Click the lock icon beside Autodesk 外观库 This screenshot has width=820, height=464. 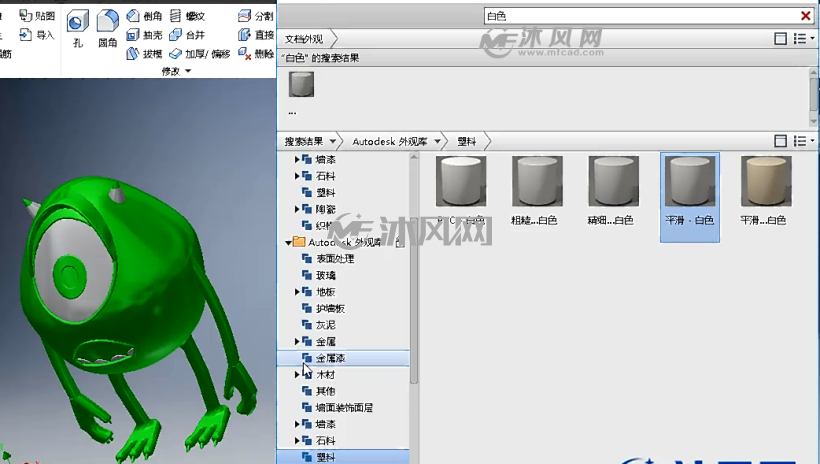(400, 242)
